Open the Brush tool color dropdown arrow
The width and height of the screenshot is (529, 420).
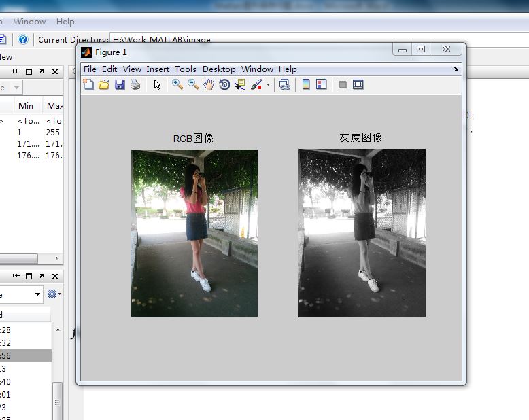point(268,85)
